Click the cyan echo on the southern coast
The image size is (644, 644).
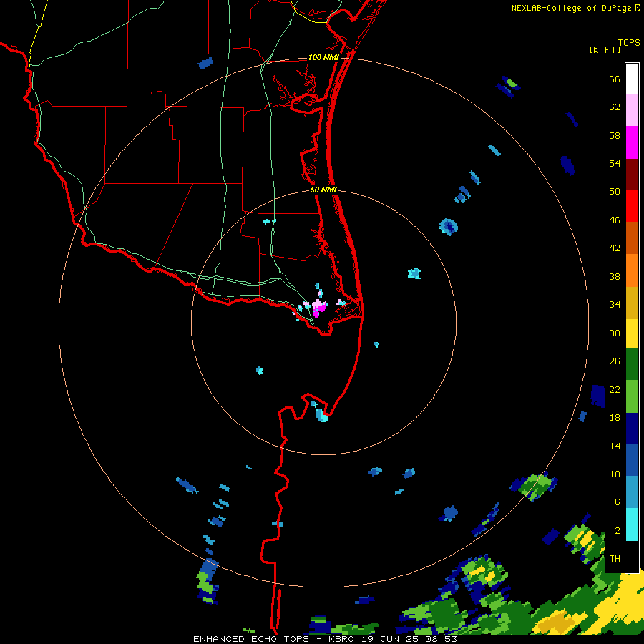point(322,416)
